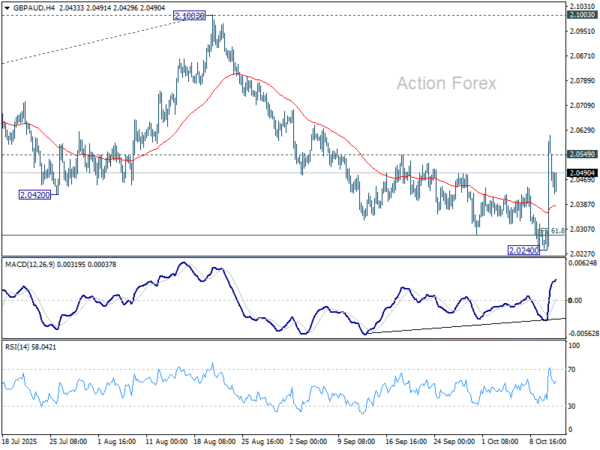The image size is (600, 450).
Task: Click the RSI 70 level label
Action: pyautogui.click(x=572, y=370)
